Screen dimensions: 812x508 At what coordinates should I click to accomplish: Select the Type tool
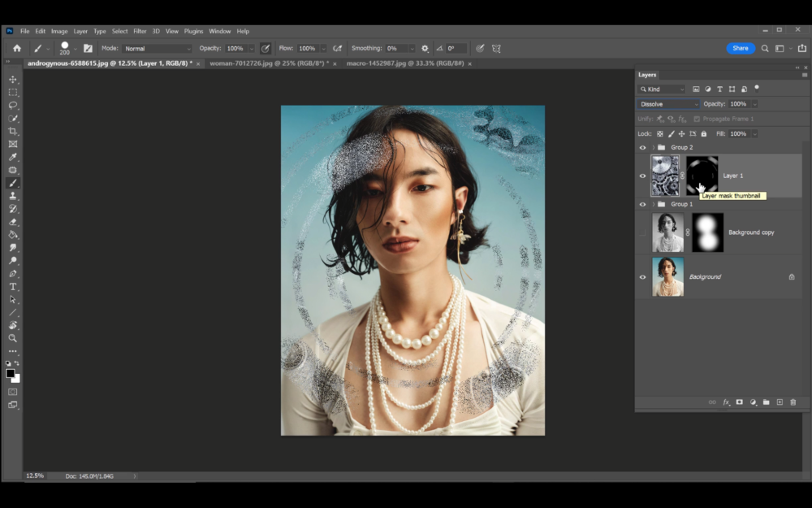(12, 286)
